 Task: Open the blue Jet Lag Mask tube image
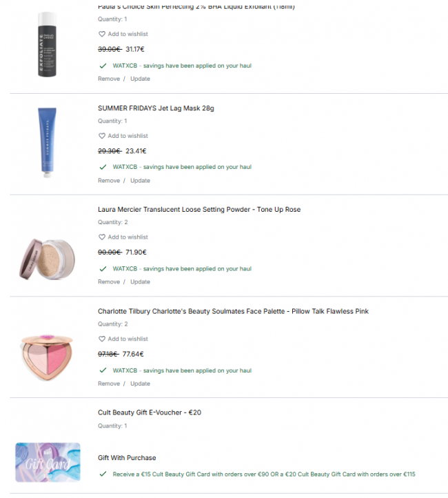(x=48, y=143)
